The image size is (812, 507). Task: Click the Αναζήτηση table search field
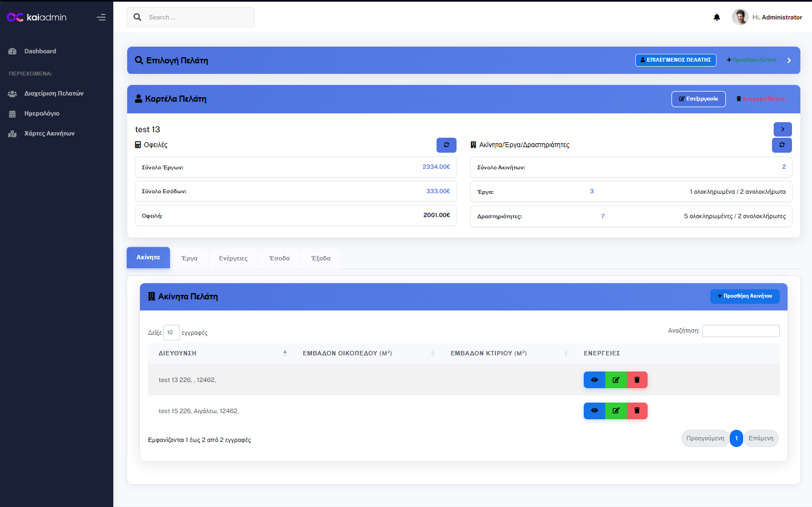click(740, 331)
